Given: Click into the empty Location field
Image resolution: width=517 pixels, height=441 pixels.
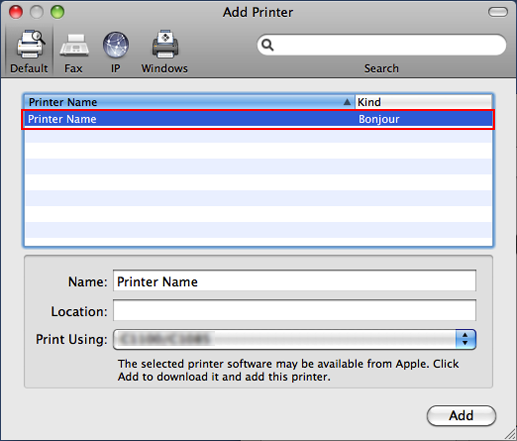Looking at the screenshot, I should click(294, 310).
